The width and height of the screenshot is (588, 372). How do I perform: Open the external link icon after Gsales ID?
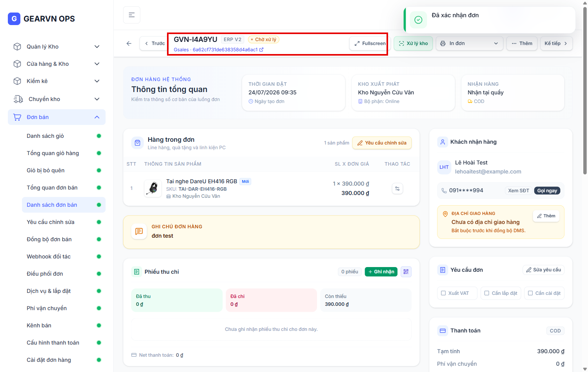(261, 50)
